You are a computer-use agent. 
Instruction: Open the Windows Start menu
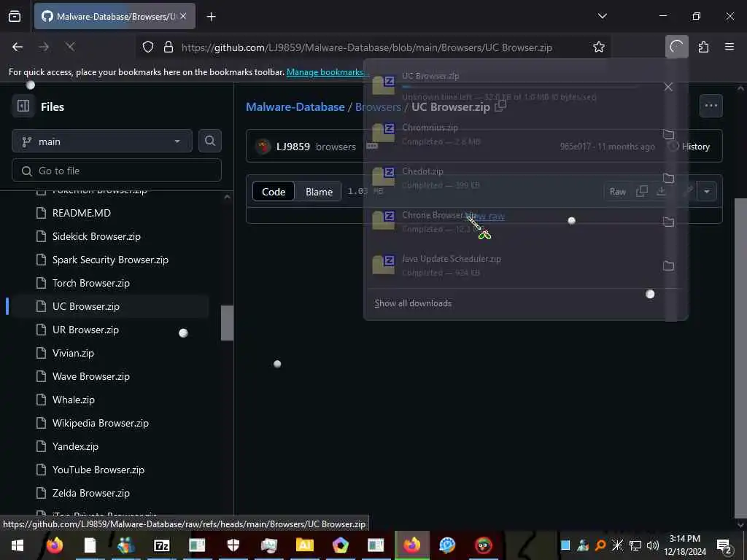pyautogui.click(x=18, y=545)
